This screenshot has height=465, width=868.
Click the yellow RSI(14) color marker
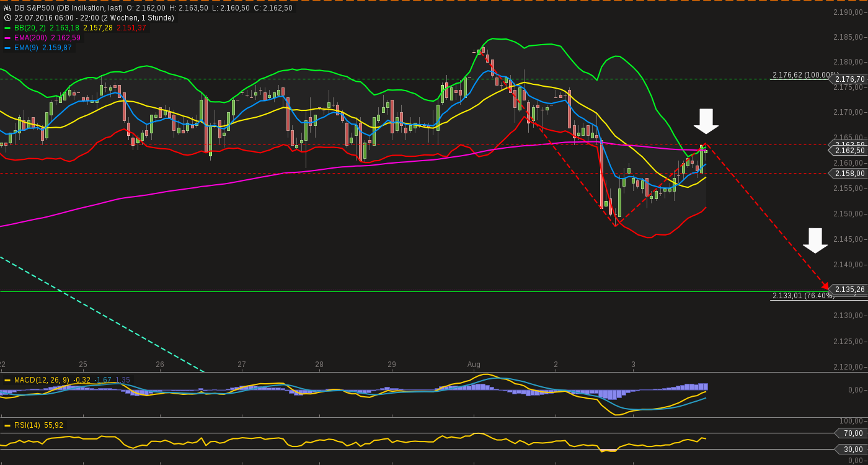click(x=7, y=425)
